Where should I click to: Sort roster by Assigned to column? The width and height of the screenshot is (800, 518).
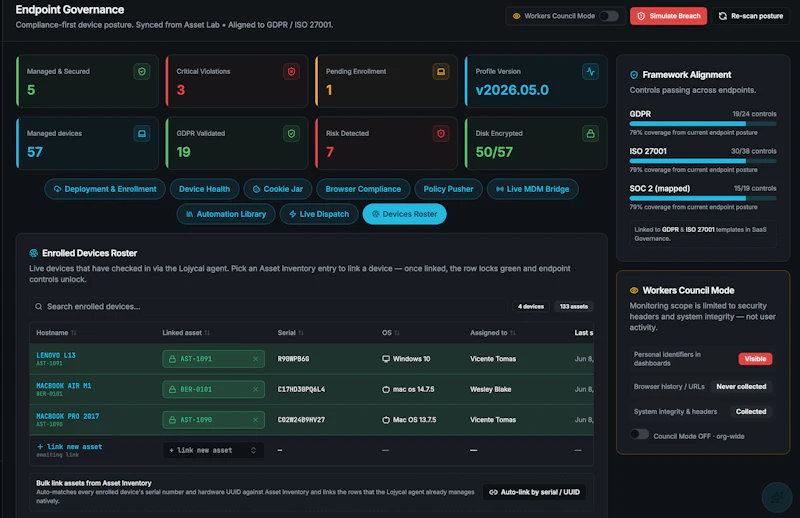click(x=493, y=333)
